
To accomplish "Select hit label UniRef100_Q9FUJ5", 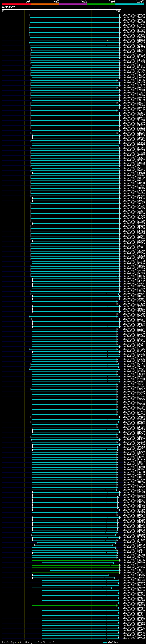I will (134, 60).
